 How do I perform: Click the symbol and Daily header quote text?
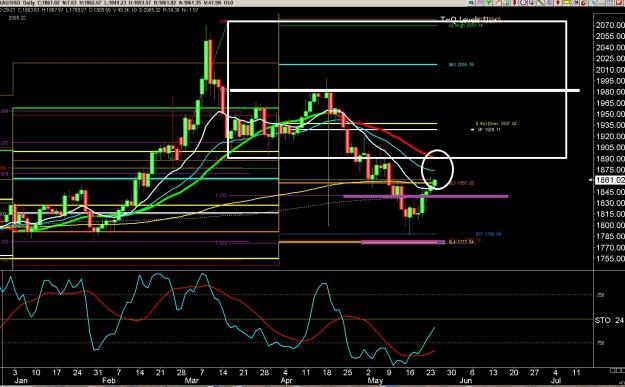116,3
